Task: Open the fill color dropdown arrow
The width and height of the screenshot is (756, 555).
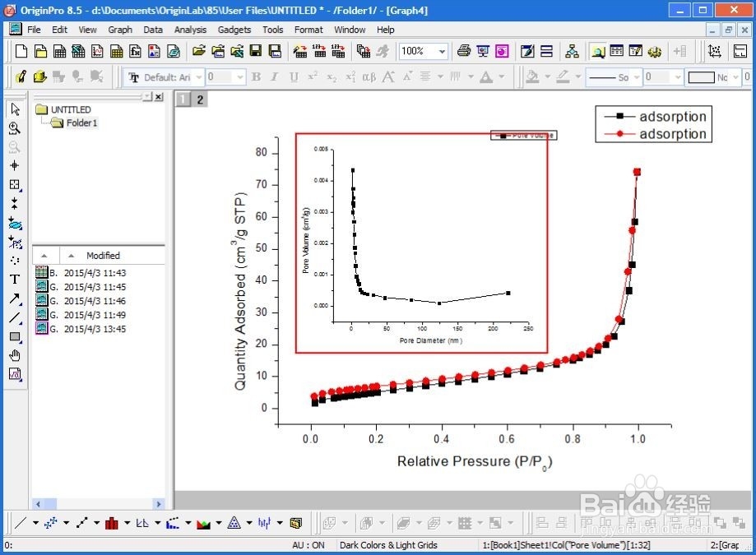Action: pyautogui.click(x=547, y=77)
